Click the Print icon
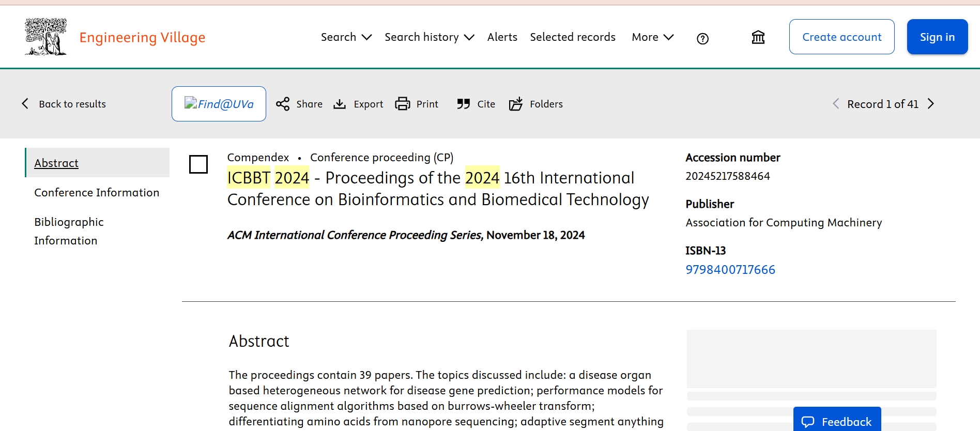980x431 pixels. click(402, 104)
